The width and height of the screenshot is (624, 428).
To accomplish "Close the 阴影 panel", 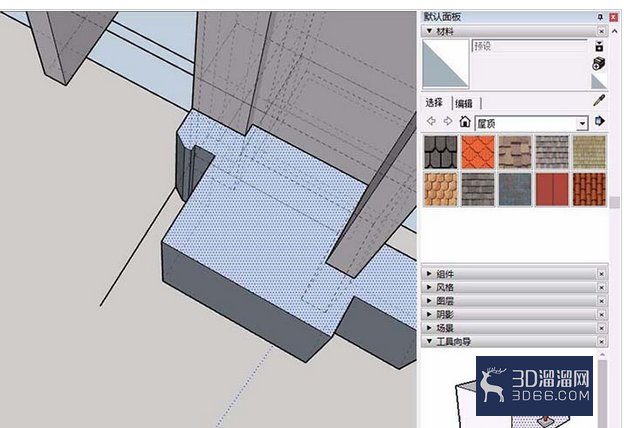I will click(601, 315).
